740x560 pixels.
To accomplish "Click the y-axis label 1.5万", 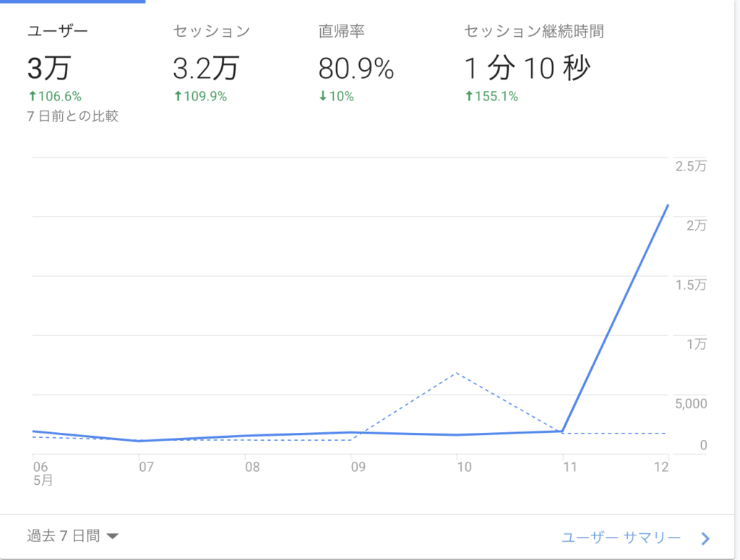I will click(691, 285).
